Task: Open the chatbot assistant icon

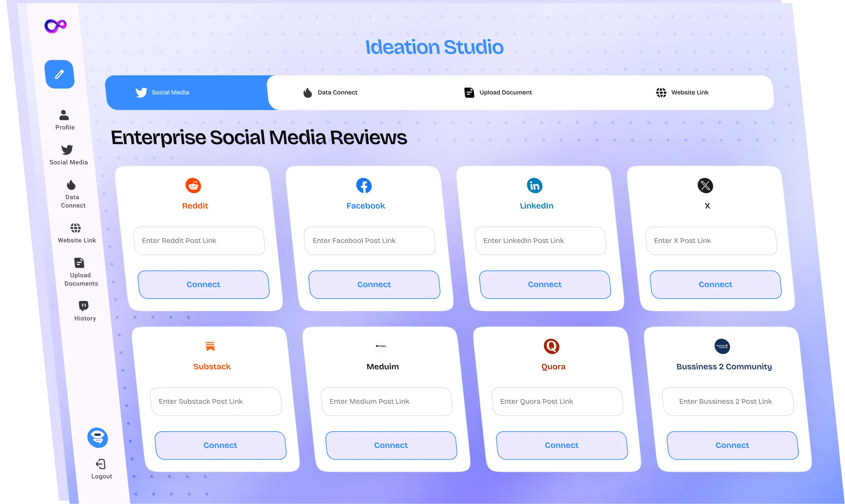Action: tap(98, 437)
